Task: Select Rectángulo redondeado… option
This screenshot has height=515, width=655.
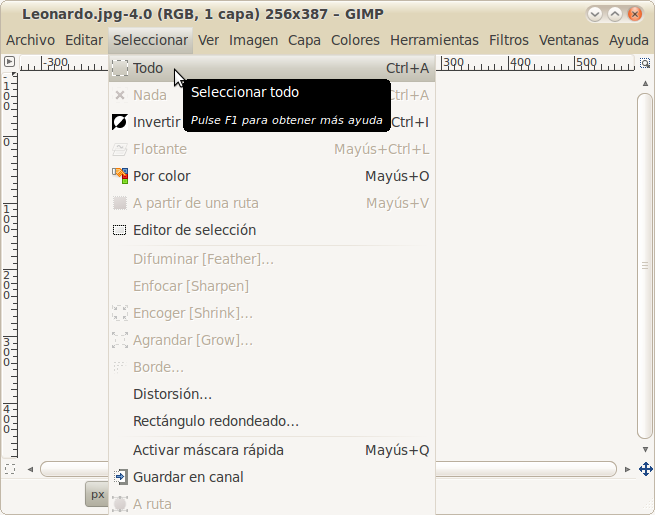Action: point(272,421)
